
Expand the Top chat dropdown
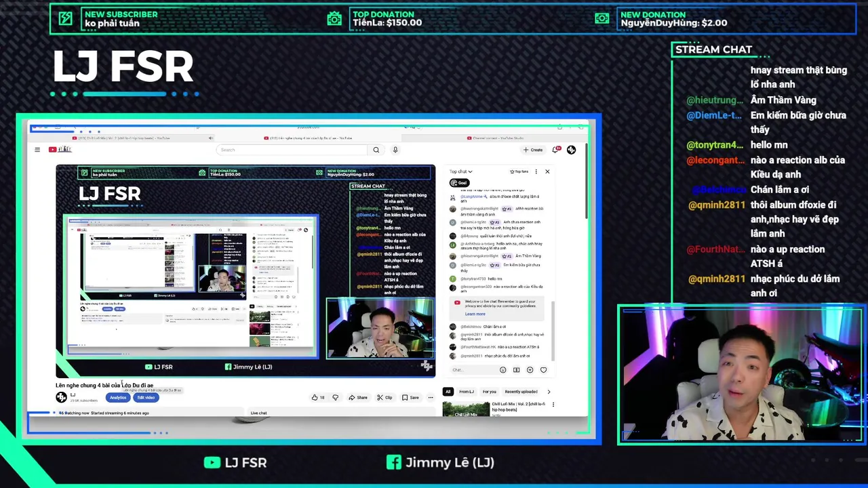460,171
